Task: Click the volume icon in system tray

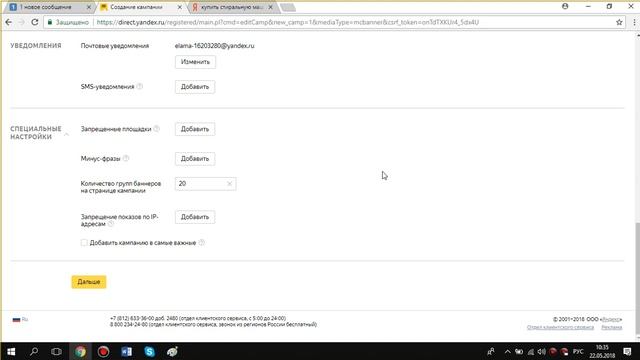Action: [542, 351]
